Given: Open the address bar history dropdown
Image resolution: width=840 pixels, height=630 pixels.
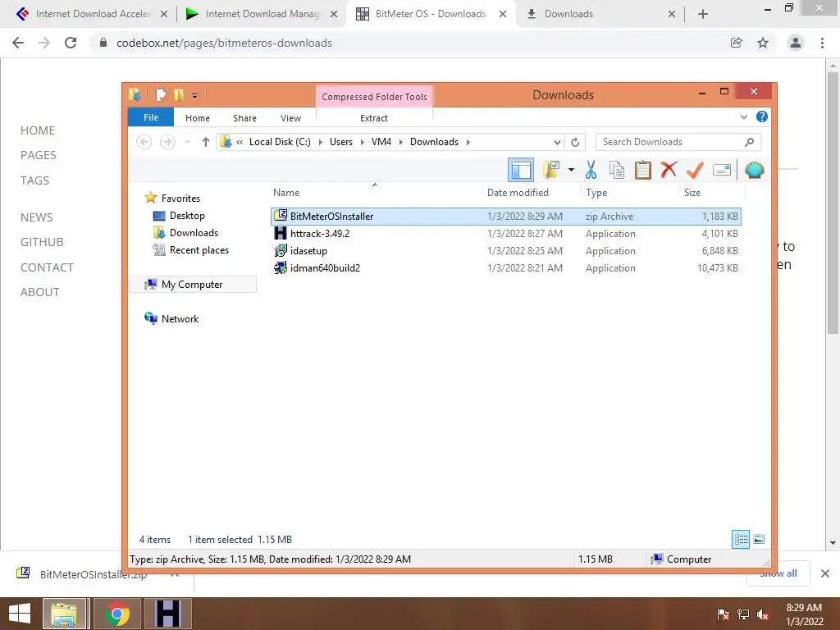Looking at the screenshot, I should [557, 142].
